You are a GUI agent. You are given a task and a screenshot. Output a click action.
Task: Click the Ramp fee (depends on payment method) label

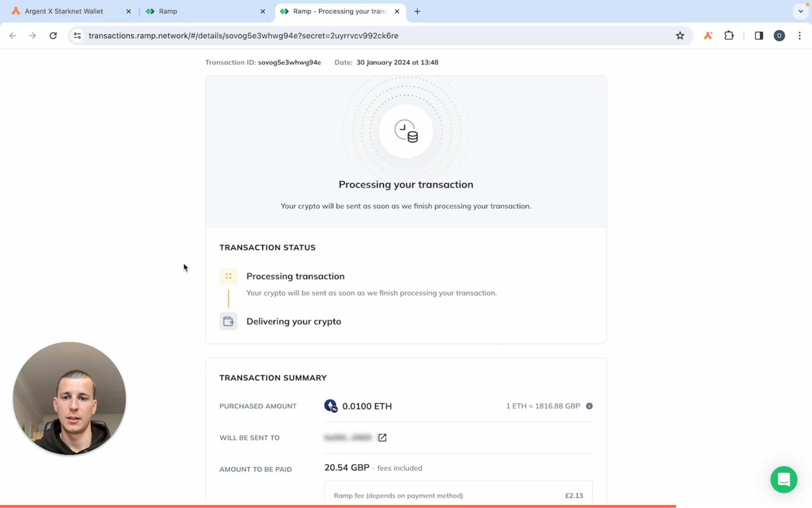coord(398,495)
